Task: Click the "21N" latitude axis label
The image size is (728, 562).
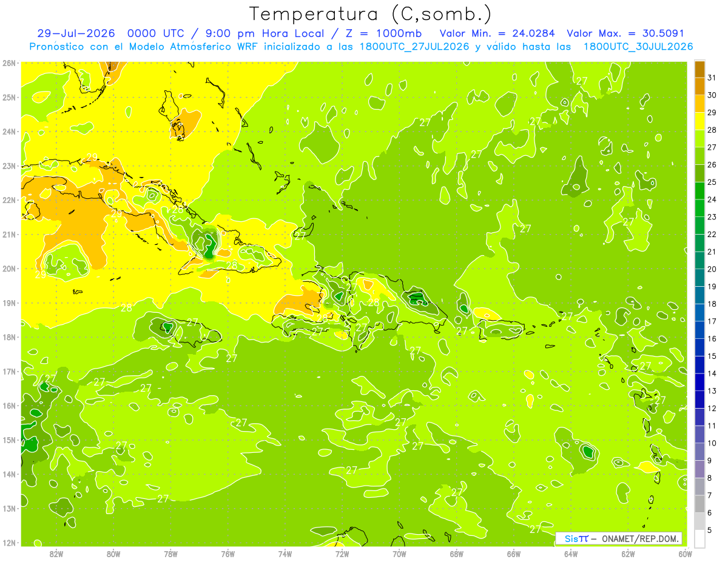Action: pyautogui.click(x=8, y=234)
